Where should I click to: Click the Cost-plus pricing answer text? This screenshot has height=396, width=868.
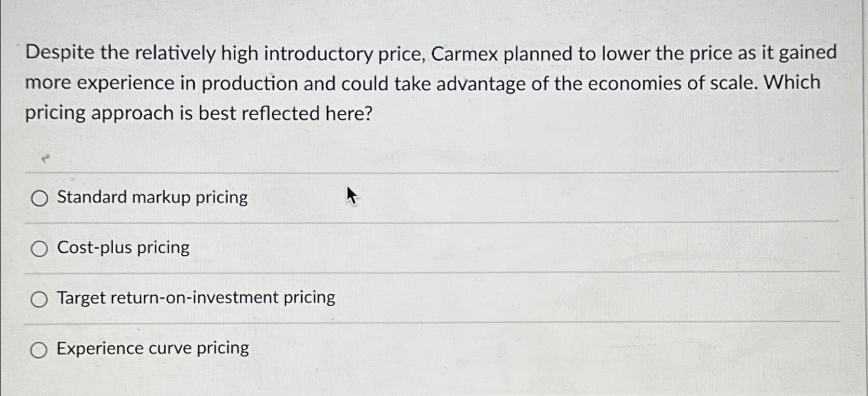(123, 248)
